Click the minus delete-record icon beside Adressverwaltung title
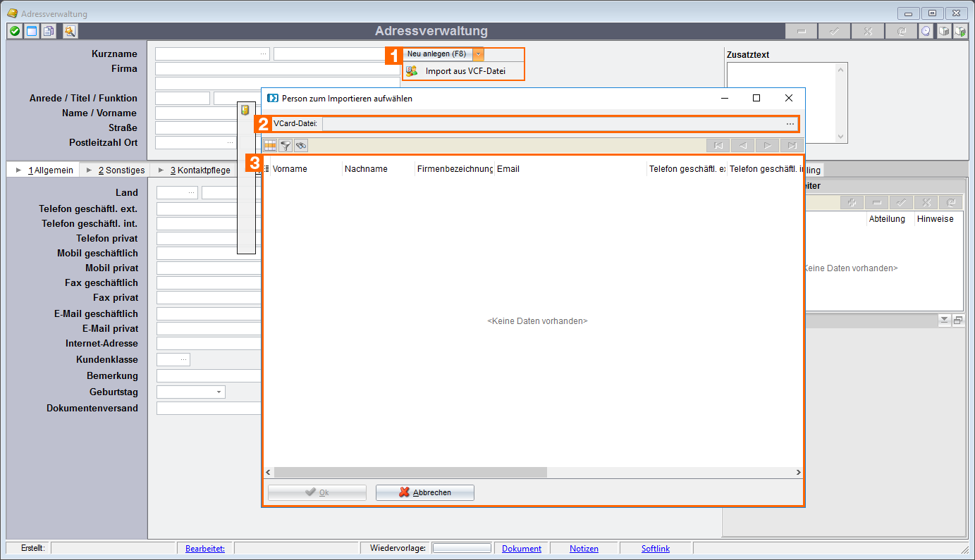975x560 pixels. point(802,31)
